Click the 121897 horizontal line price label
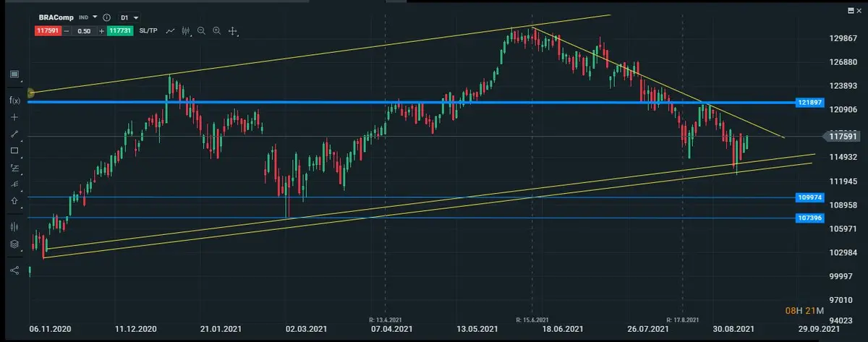Image resolution: width=868 pixels, height=342 pixels. point(810,103)
